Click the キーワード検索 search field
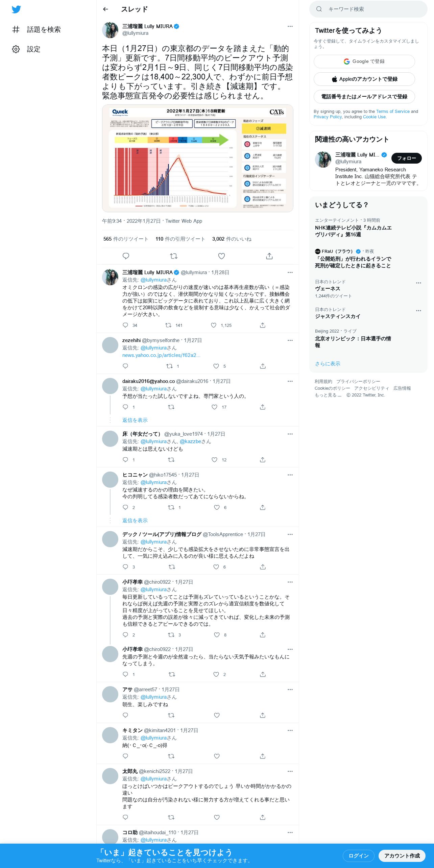Screen dimensions: 434x868 pyautogui.click(x=368, y=9)
